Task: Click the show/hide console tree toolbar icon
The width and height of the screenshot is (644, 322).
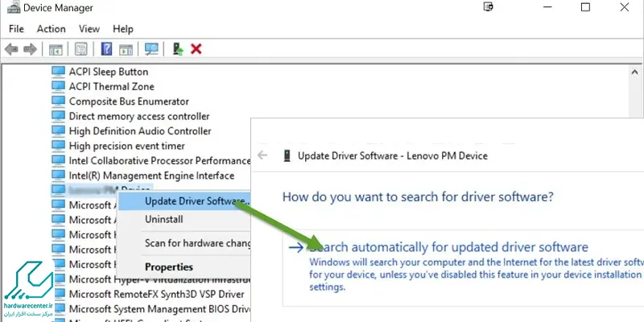Action: [56, 49]
